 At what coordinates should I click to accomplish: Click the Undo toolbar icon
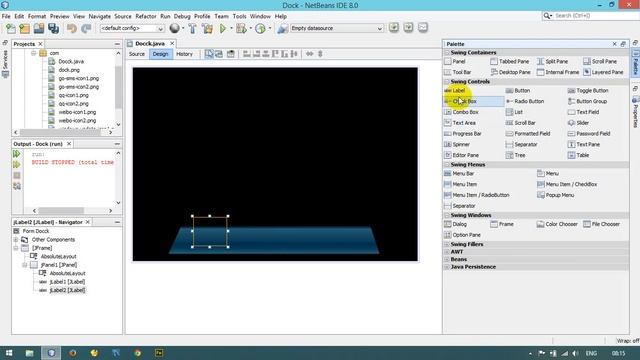[x=72, y=28]
